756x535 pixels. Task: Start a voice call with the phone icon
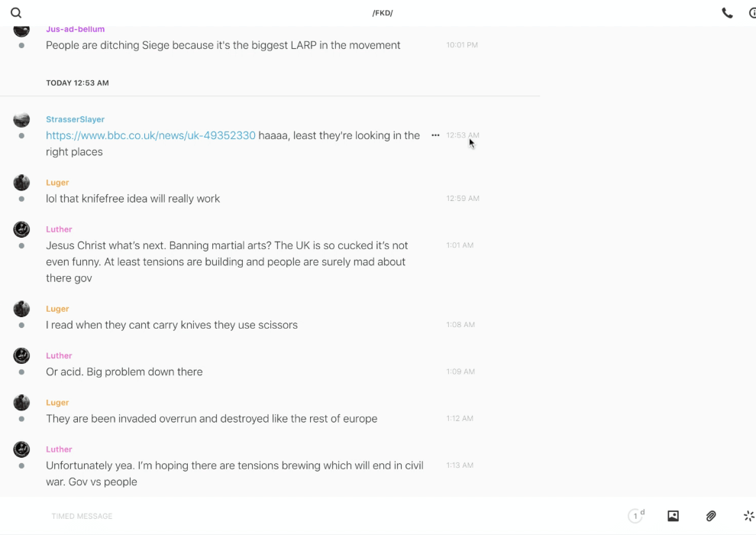727,13
